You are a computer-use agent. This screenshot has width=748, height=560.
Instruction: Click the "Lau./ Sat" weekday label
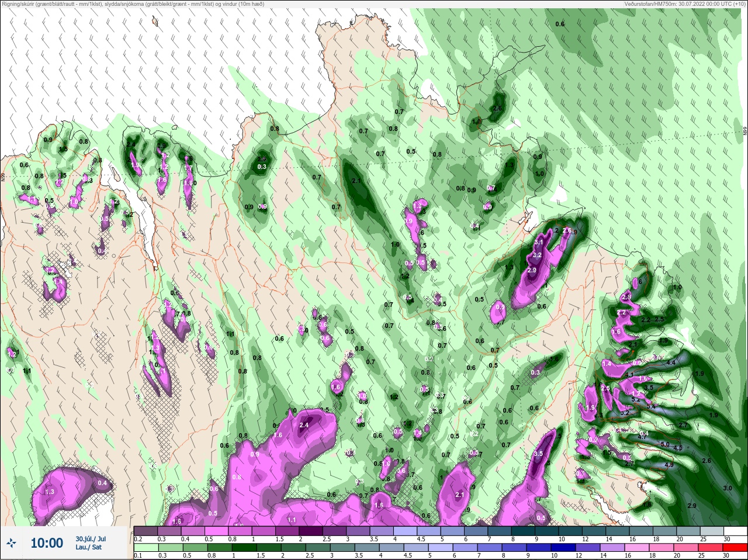point(88,547)
